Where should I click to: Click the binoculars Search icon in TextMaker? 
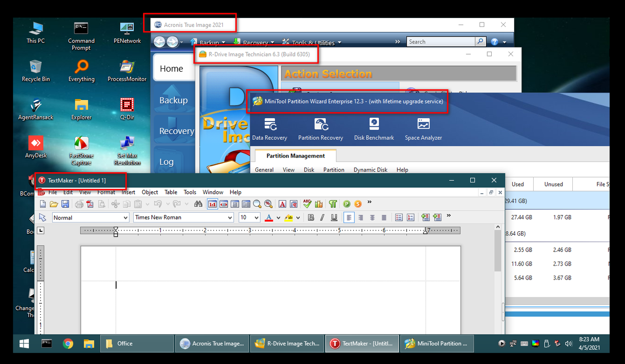(198, 204)
